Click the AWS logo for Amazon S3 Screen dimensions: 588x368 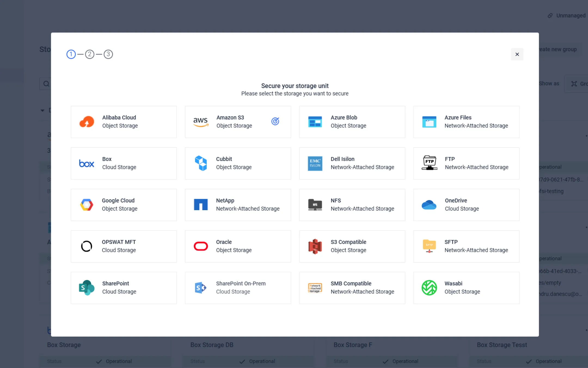tap(201, 122)
